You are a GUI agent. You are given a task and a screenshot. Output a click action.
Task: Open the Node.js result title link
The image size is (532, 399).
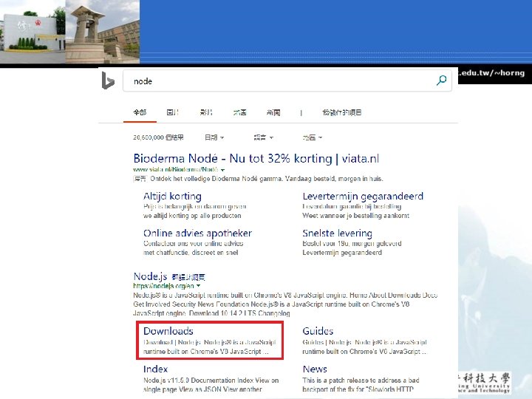(x=150, y=276)
